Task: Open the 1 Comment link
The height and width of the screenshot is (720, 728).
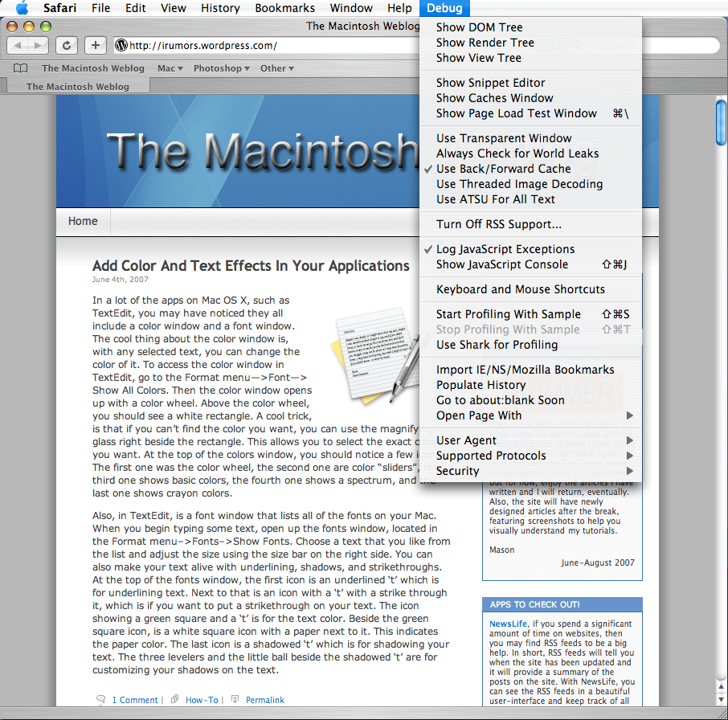Action: click(x=135, y=700)
